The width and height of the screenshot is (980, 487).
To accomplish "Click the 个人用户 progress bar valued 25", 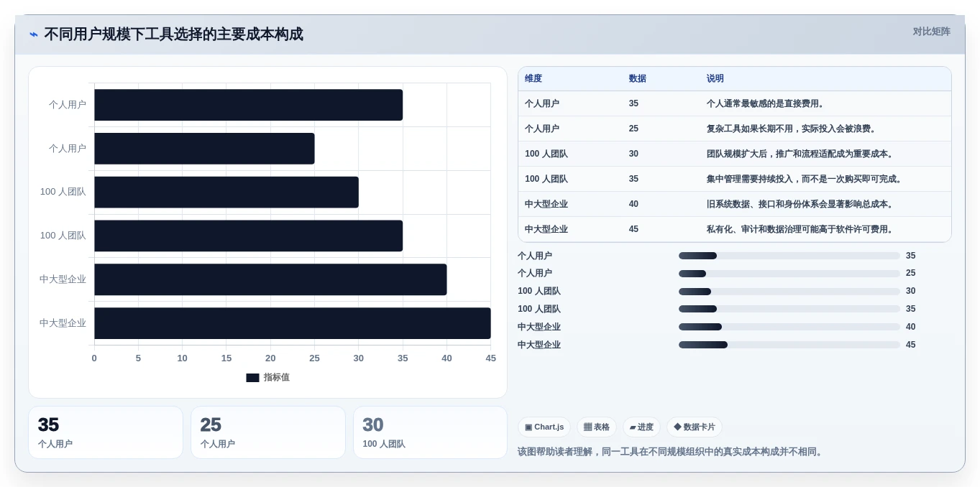I will coord(789,274).
